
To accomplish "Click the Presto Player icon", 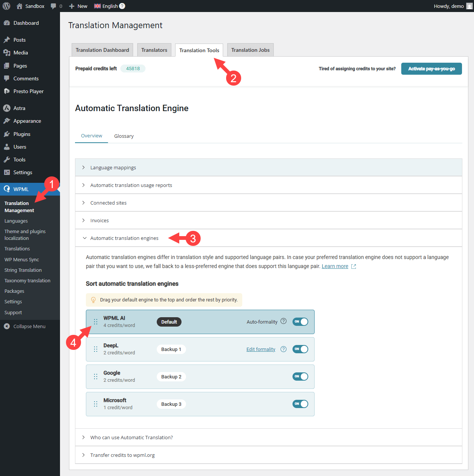I will [7, 91].
